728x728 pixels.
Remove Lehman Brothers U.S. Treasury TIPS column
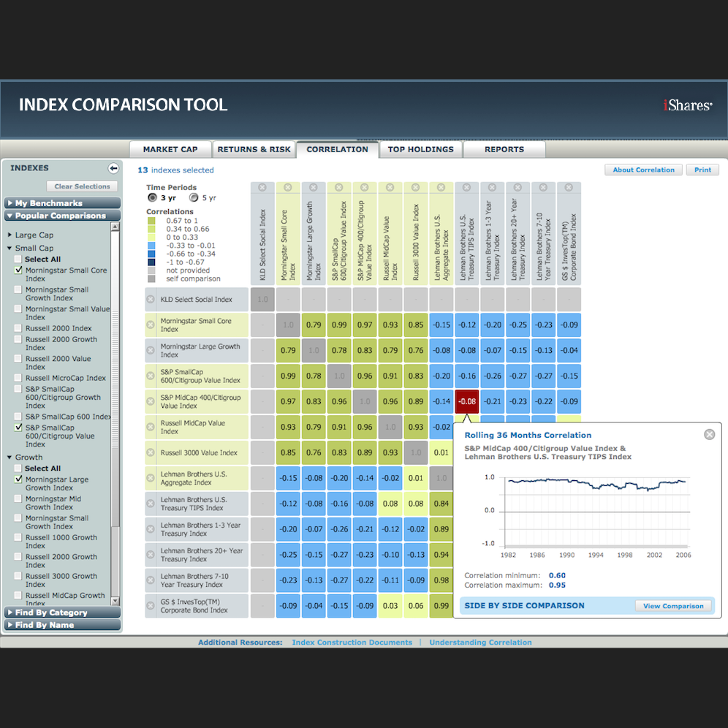(466, 188)
